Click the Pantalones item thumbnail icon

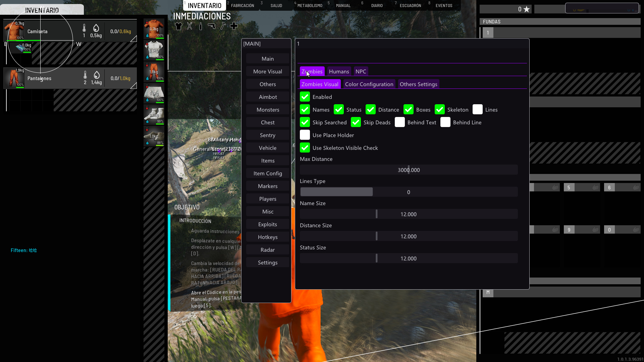14,78
